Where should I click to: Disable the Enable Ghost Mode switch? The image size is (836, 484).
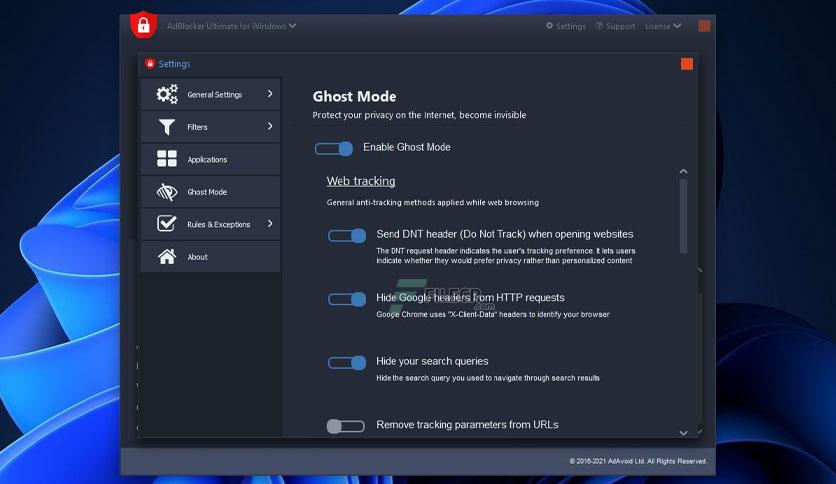334,148
